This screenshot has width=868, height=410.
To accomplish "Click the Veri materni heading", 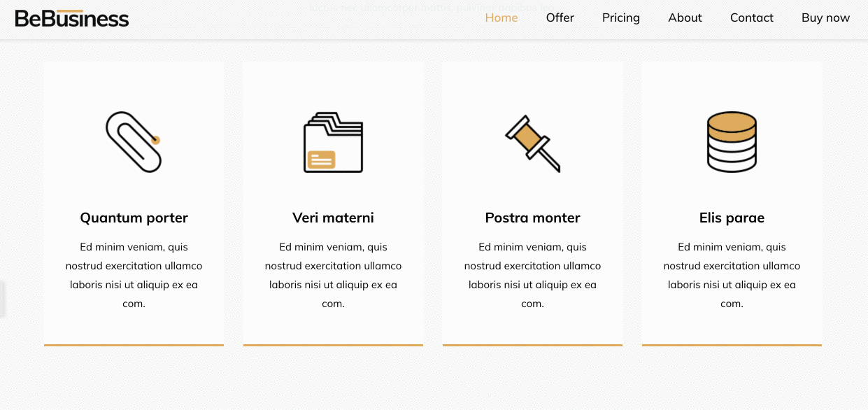I will (x=333, y=218).
